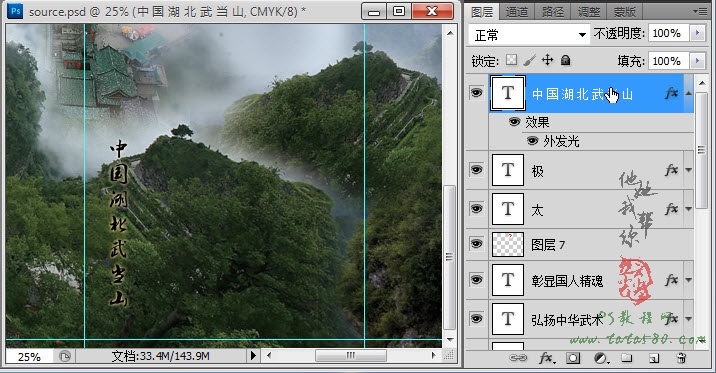The width and height of the screenshot is (716, 373).
Task: Click canvas scroll down arrow
Action: [x=450, y=340]
